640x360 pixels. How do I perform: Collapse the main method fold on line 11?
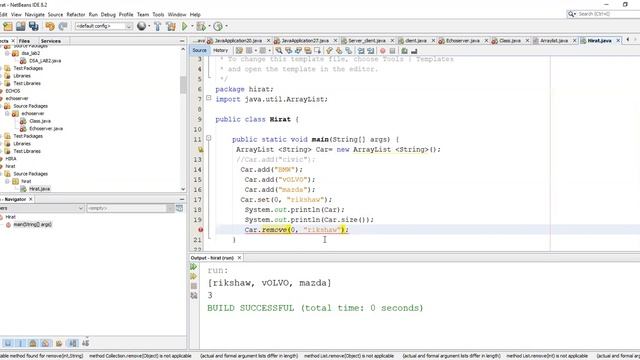point(209,139)
